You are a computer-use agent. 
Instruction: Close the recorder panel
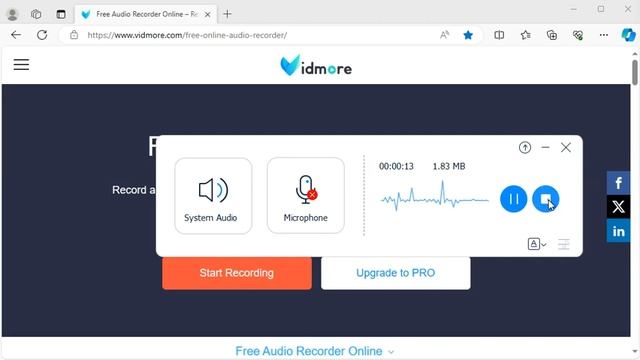(566, 147)
